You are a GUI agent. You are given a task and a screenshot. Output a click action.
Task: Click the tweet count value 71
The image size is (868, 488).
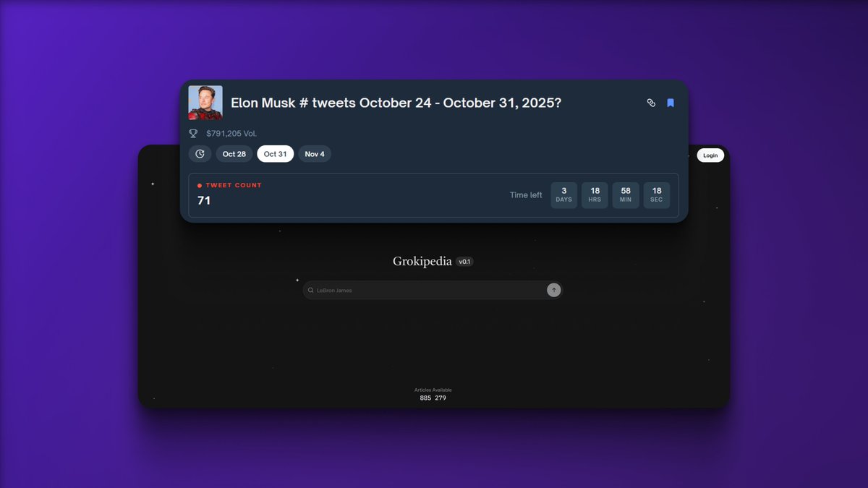tap(204, 200)
